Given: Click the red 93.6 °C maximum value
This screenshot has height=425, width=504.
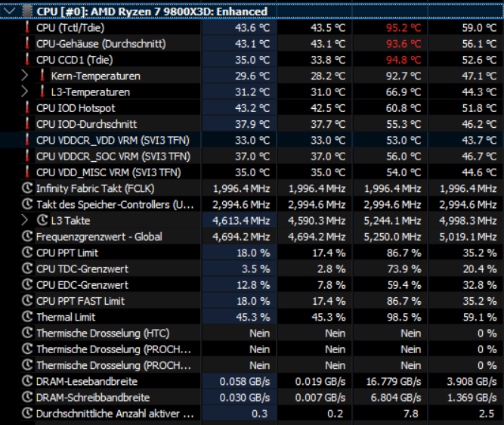Looking at the screenshot, I should coord(404,44).
